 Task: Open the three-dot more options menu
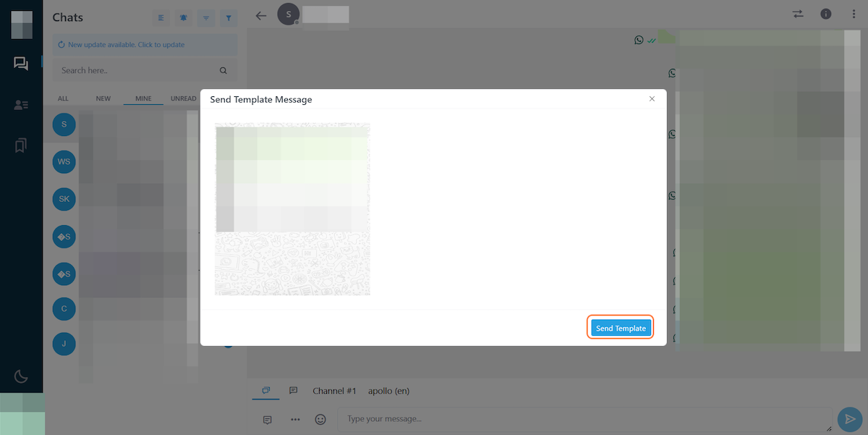click(854, 14)
